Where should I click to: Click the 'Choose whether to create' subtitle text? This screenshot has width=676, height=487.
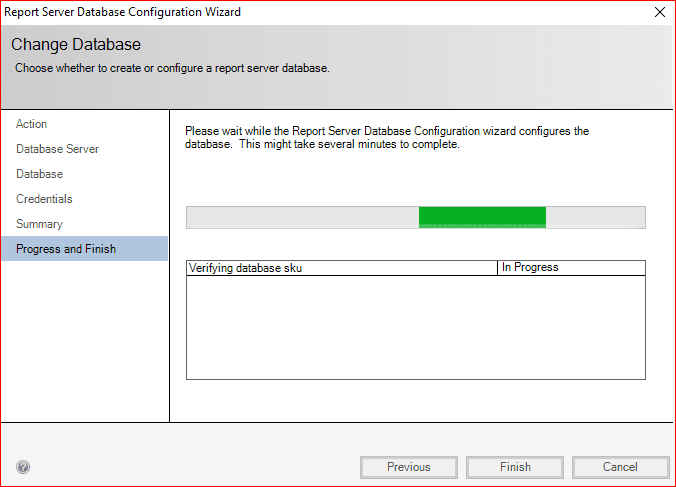click(x=172, y=68)
